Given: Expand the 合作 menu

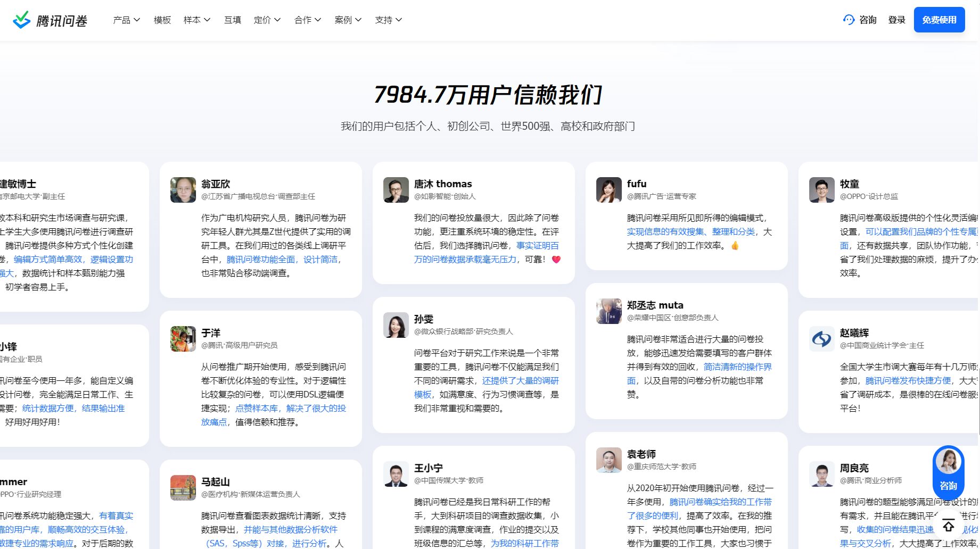Looking at the screenshot, I should coord(308,20).
